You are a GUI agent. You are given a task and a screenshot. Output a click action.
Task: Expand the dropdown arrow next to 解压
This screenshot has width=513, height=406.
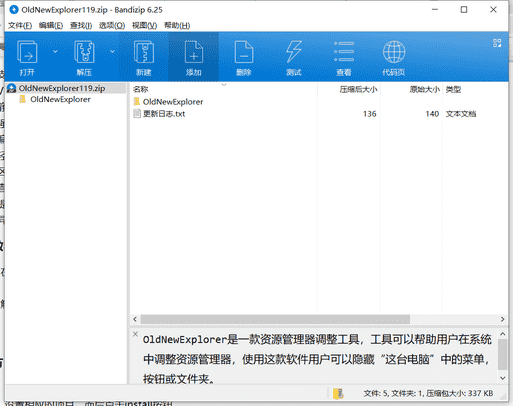(x=112, y=51)
